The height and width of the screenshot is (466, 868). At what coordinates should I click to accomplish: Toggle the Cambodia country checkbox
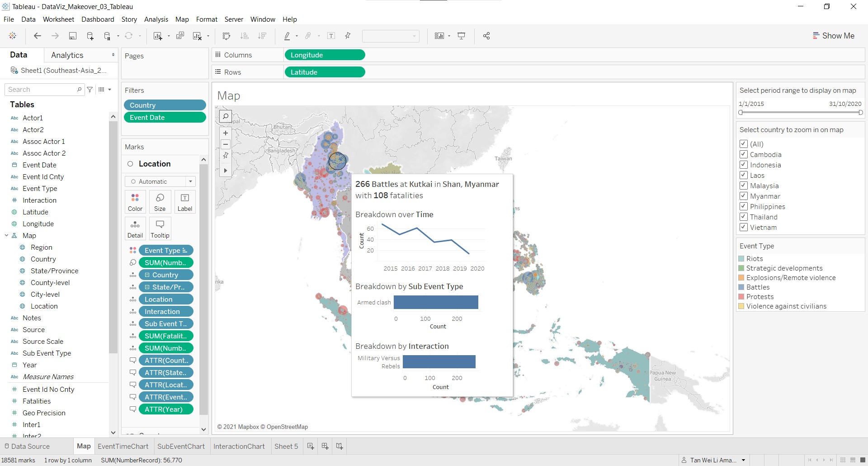[744, 154]
